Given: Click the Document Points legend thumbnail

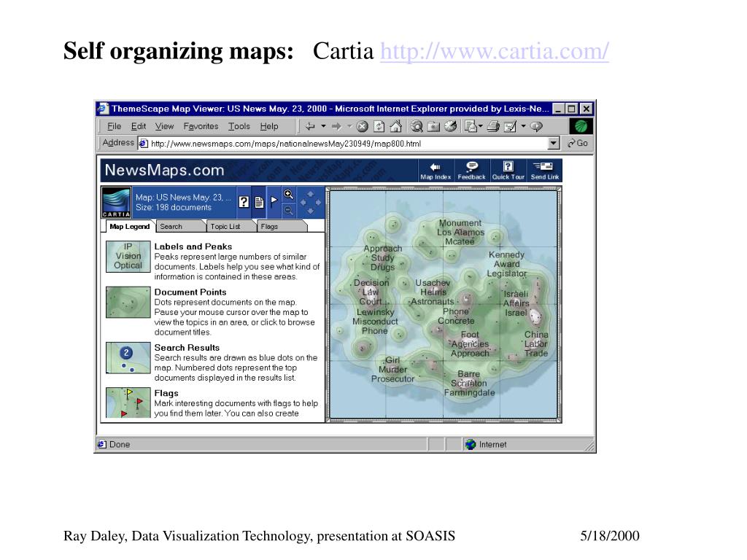Looking at the screenshot, I should coord(128,302).
